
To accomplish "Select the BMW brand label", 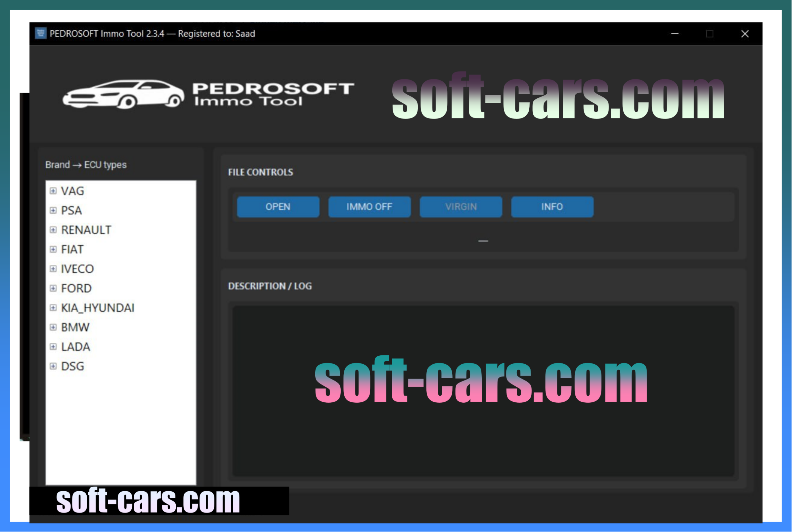I will click(75, 327).
